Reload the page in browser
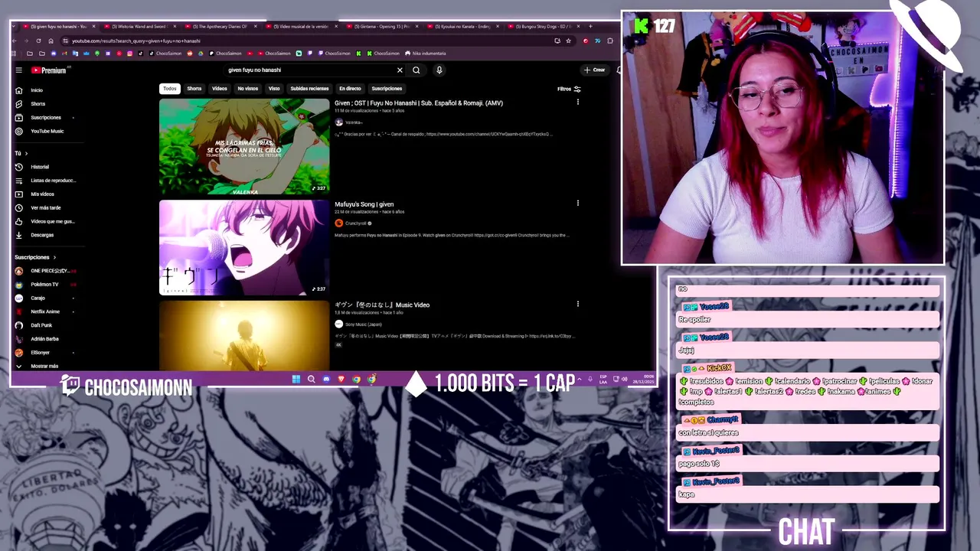This screenshot has width=980, height=551. click(38, 41)
